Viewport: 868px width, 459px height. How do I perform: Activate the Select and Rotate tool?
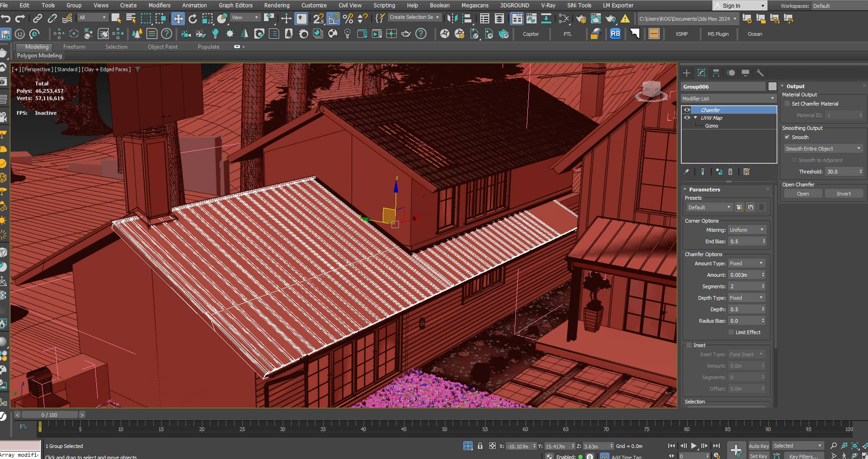click(193, 19)
